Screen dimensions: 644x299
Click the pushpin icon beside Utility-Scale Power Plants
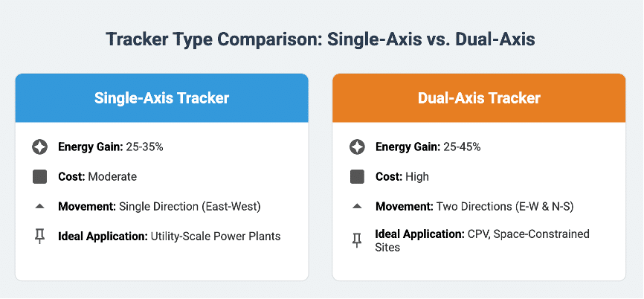point(40,237)
